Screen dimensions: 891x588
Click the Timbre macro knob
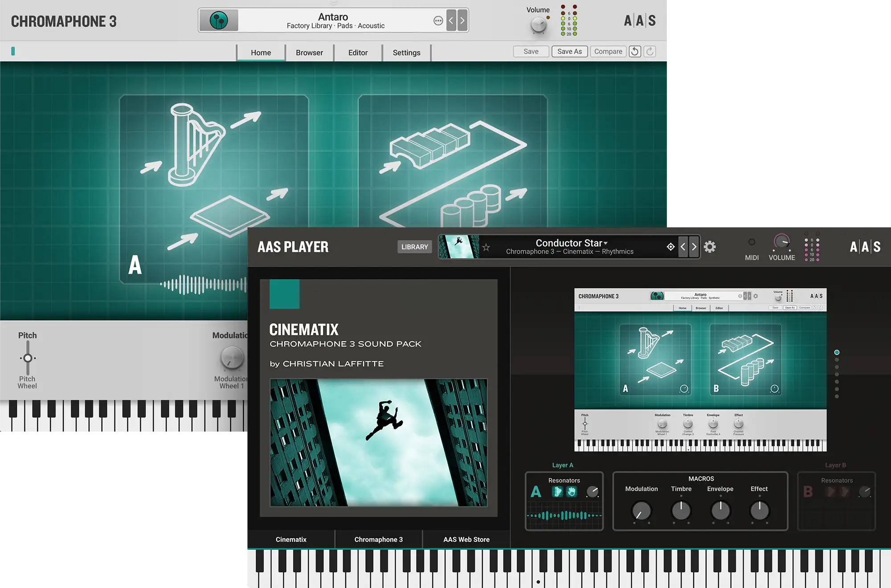coord(681,511)
